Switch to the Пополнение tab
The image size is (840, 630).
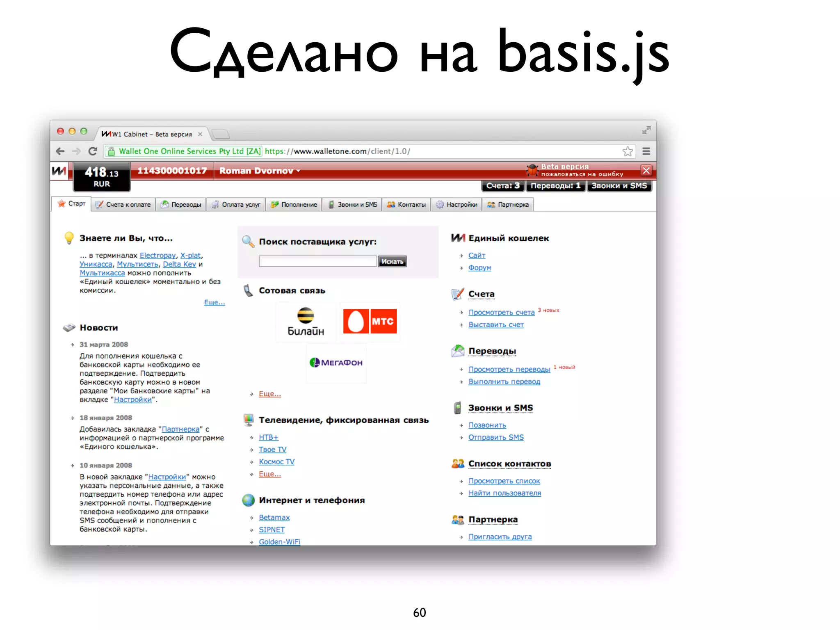[x=294, y=205]
